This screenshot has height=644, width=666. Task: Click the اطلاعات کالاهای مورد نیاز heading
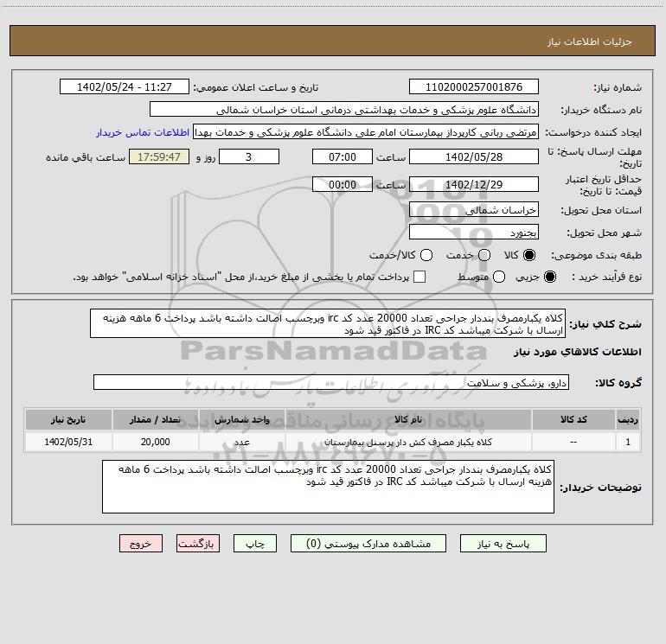pyautogui.click(x=577, y=352)
